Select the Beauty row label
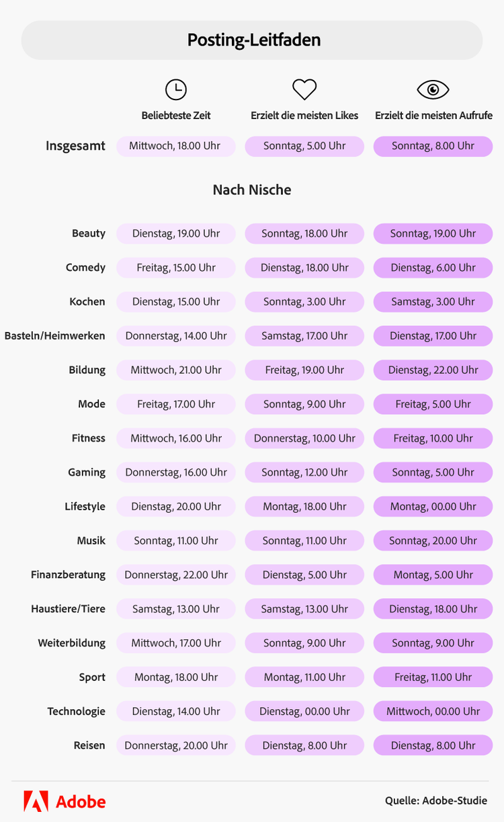The width and height of the screenshot is (504, 822). coord(89,233)
